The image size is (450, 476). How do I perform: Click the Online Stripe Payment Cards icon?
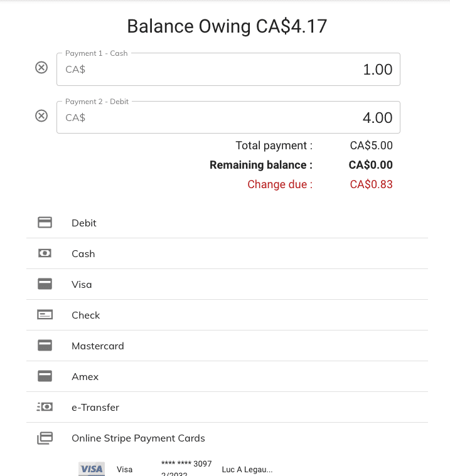45,438
